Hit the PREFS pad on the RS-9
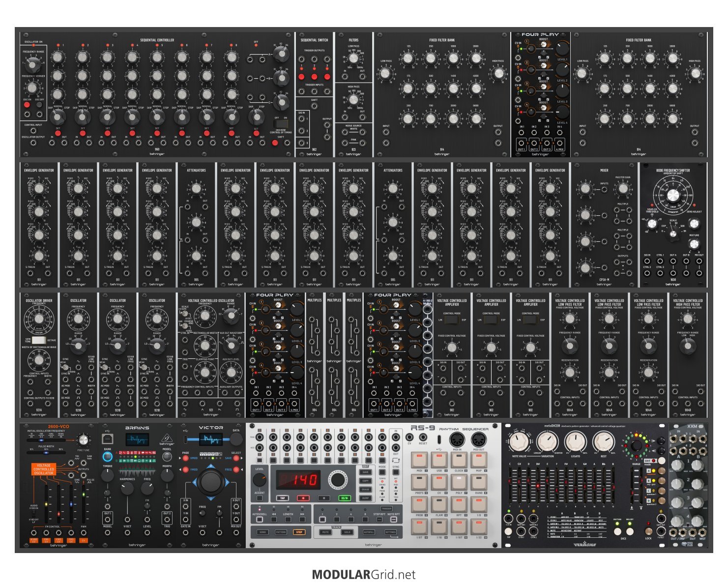Viewport: 728px width, 585px height. [419, 482]
